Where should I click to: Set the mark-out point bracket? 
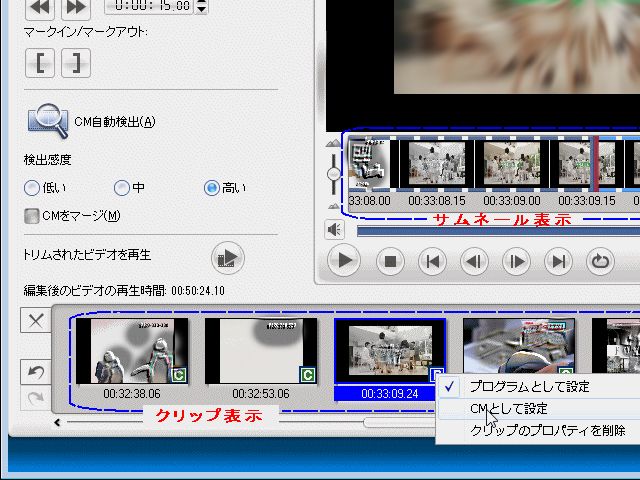point(75,63)
